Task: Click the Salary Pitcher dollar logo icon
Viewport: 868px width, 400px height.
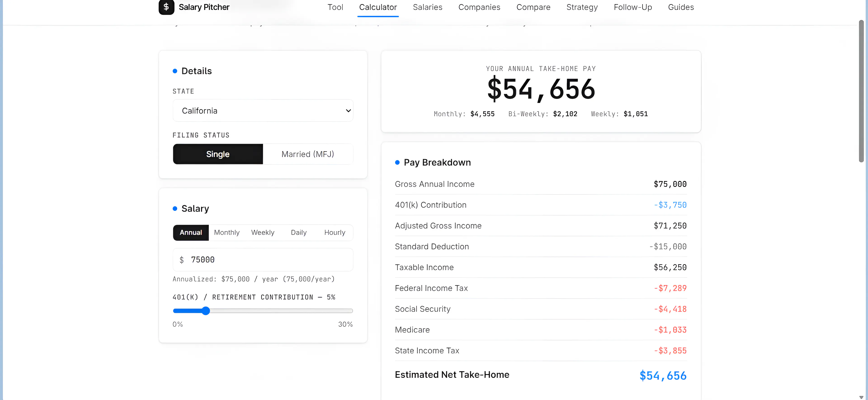Action: [166, 7]
